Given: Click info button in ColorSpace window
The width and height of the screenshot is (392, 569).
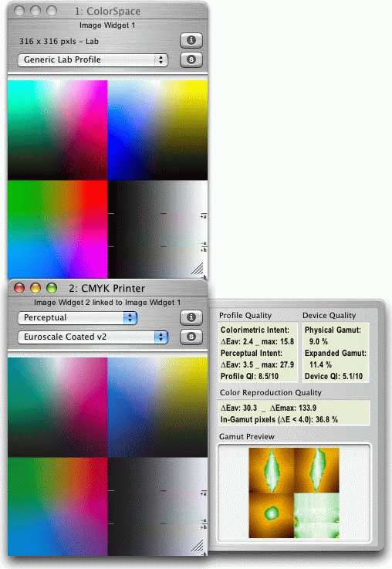Looking at the screenshot, I should 191,40.
